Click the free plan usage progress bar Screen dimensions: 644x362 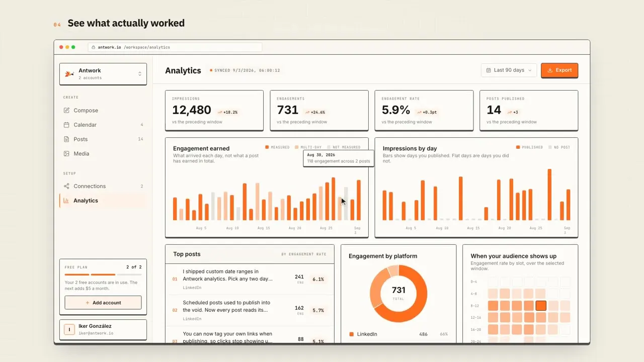[x=103, y=275]
